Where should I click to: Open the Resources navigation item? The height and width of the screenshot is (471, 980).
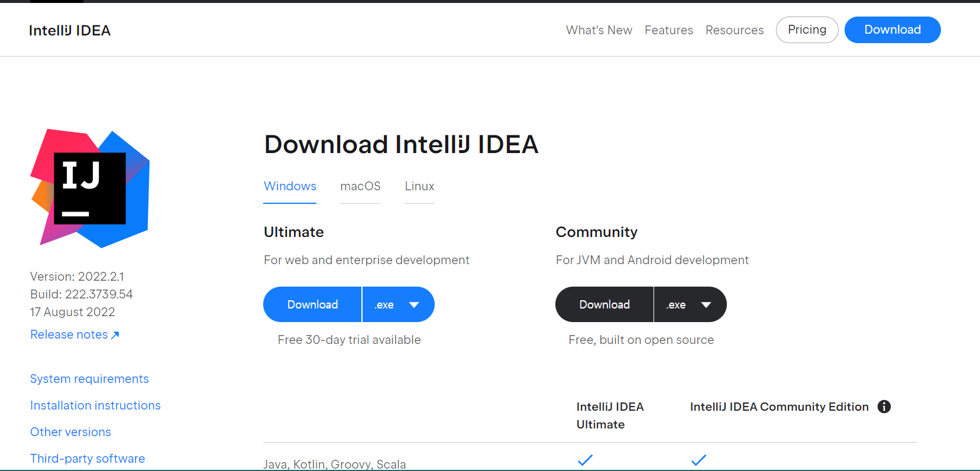point(735,30)
